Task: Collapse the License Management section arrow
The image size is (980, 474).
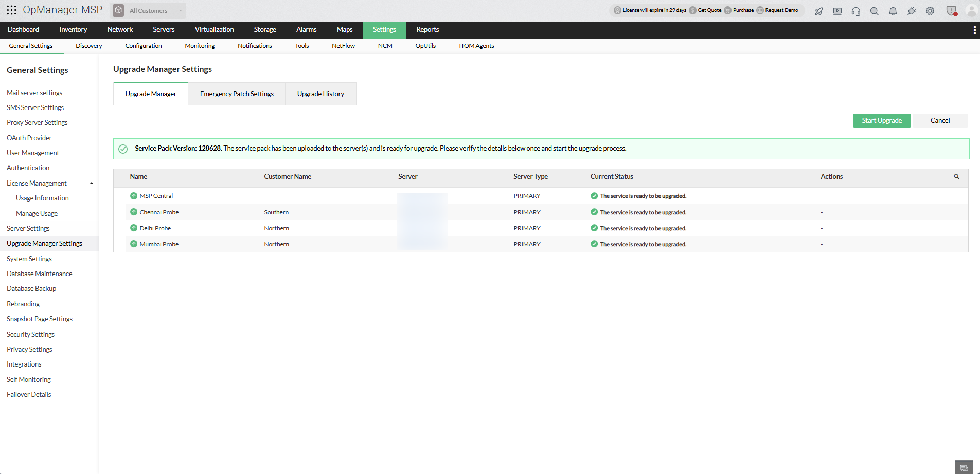Action: click(x=92, y=184)
